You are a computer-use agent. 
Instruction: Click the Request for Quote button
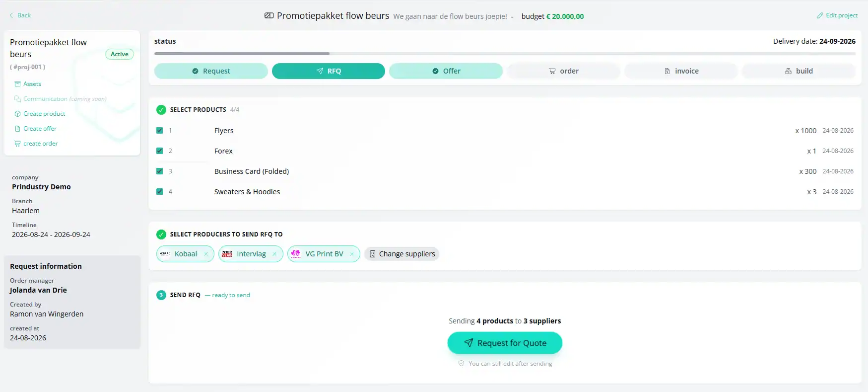pyautogui.click(x=505, y=343)
